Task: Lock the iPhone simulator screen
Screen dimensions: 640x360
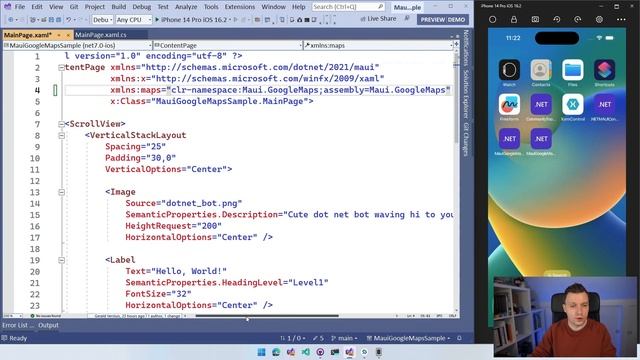Action: pyautogui.click(x=513, y=19)
